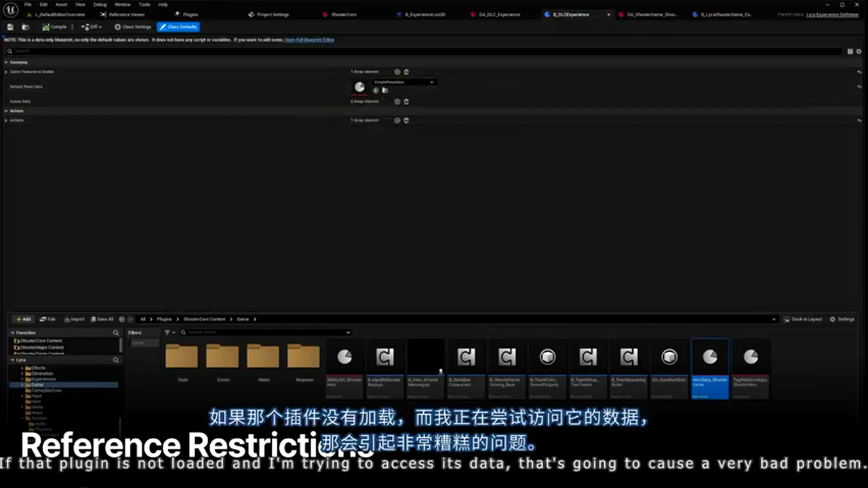Expand the Game Features to Enable array
This screenshot has width=868, height=488.
click(x=6, y=72)
